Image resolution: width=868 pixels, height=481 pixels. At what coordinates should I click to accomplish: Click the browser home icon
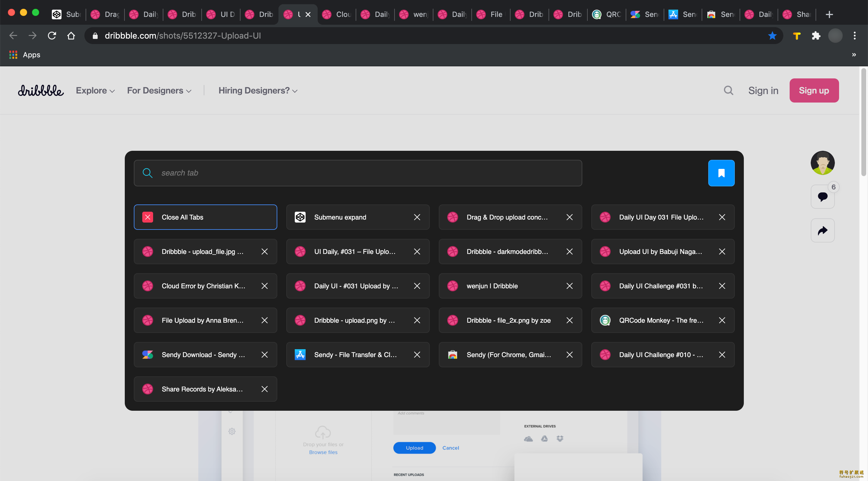(71, 35)
